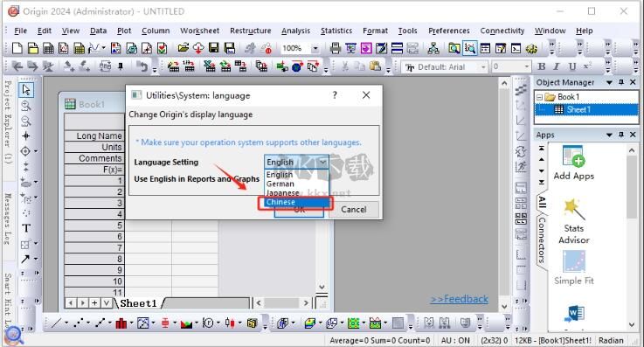Open the Language Setting dropdown
The image size is (644, 347).
[x=296, y=162]
